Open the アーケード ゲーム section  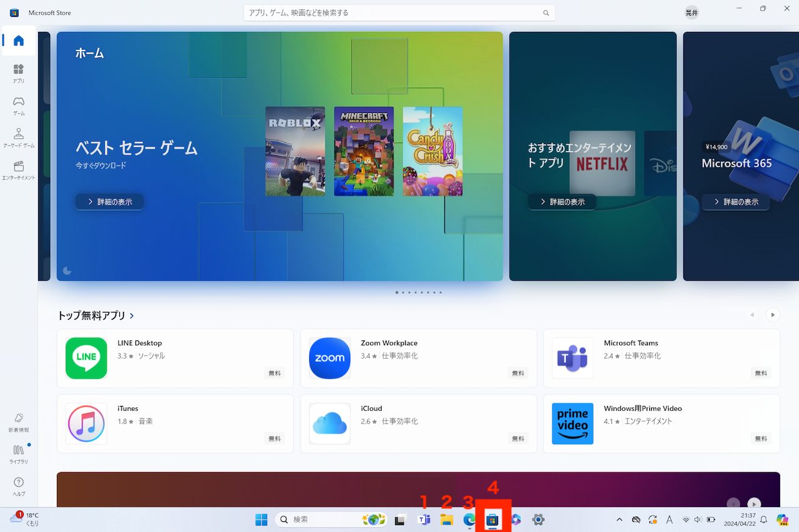19,138
